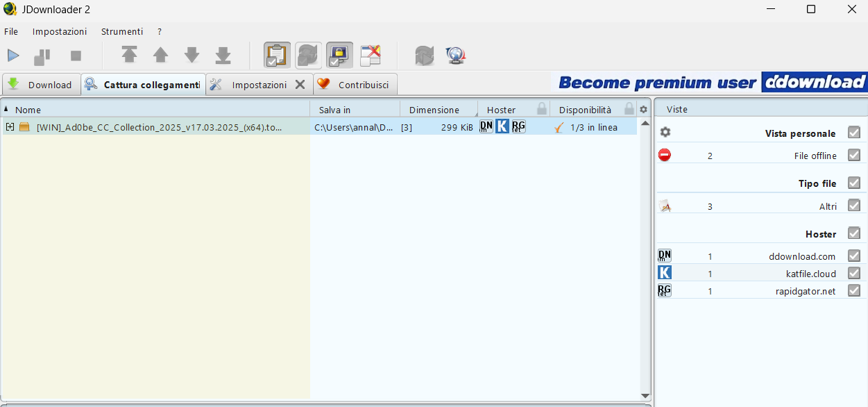Toggle the ddownload.com hoster checkbox
Image resolution: width=868 pixels, height=407 pixels.
coord(854,256)
